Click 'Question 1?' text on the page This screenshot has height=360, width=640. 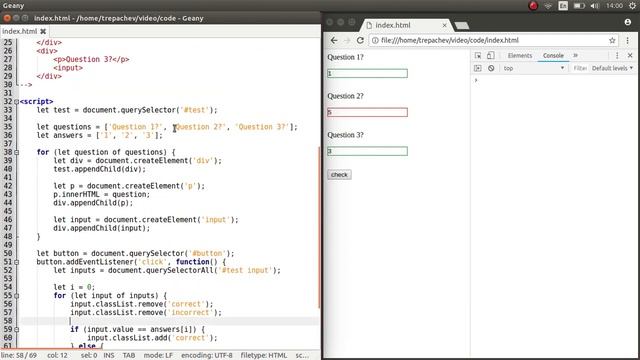click(x=345, y=57)
